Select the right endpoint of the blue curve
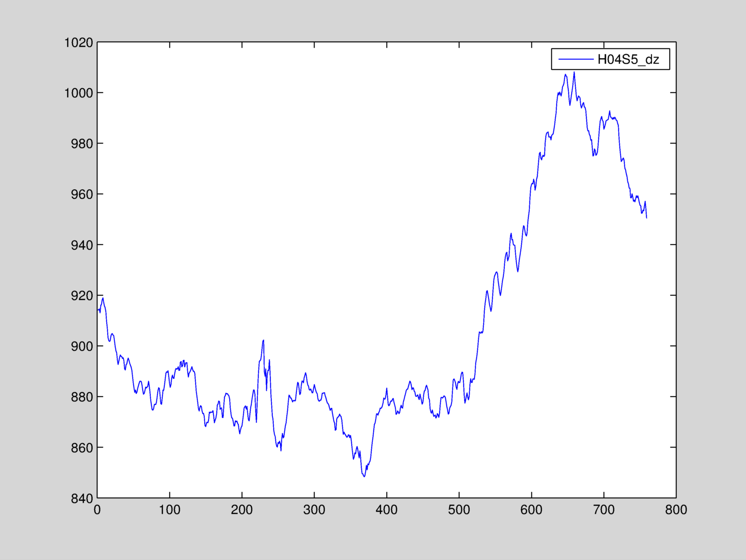 [x=647, y=218]
